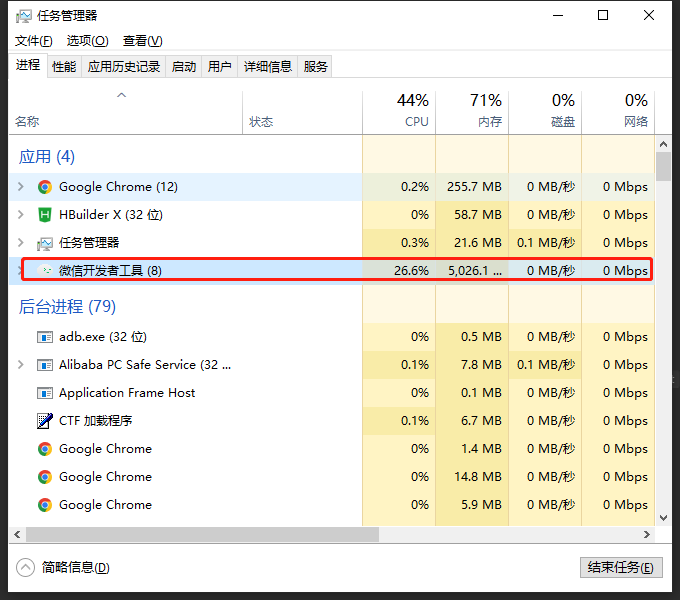Sort by the 0% 磁盘 column header
The height and width of the screenshot is (600, 680).
[545, 112]
